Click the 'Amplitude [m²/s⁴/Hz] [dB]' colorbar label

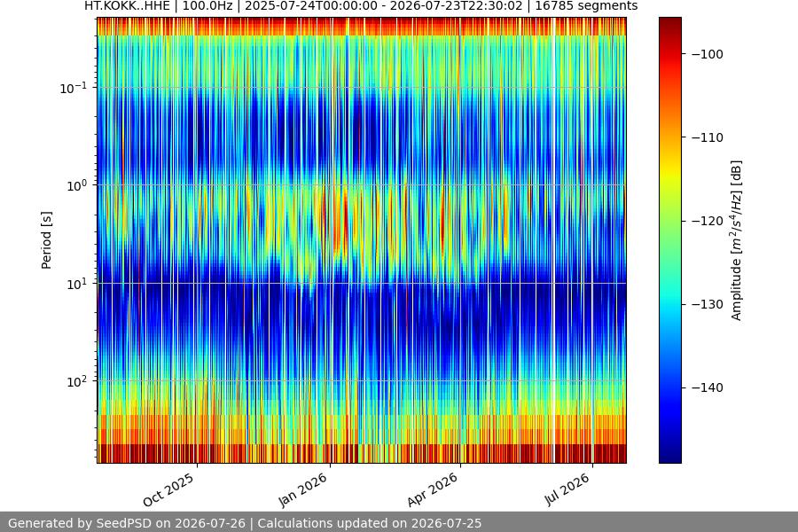(x=737, y=240)
